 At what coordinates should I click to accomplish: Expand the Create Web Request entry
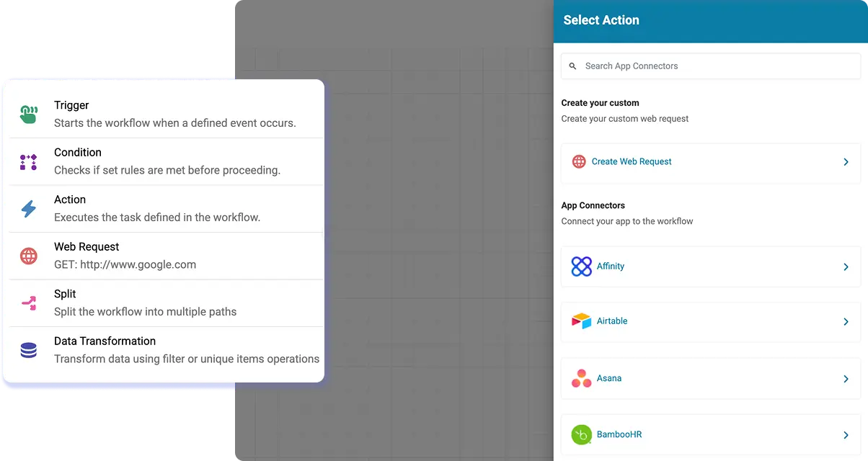coord(846,162)
